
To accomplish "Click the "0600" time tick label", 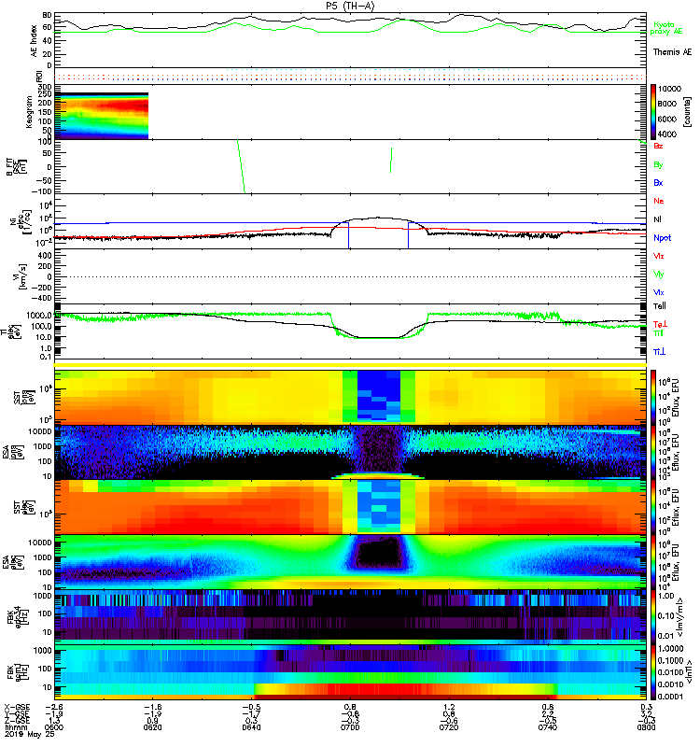I will point(54,727).
